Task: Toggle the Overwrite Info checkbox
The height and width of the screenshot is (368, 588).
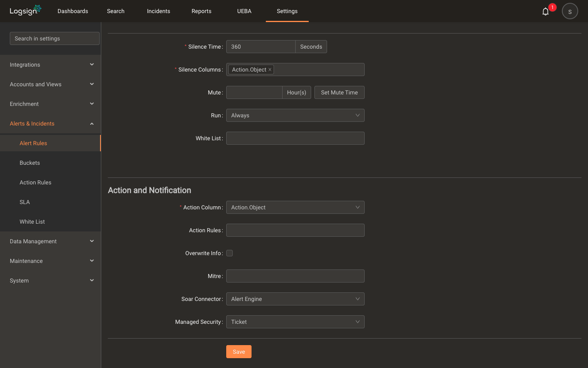Action: click(x=229, y=253)
